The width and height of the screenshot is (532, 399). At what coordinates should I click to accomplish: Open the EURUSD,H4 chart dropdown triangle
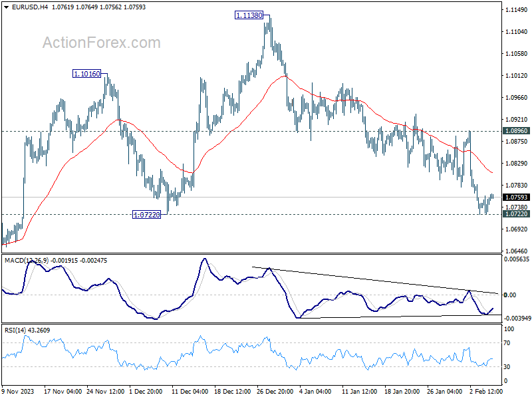[x=6, y=7]
